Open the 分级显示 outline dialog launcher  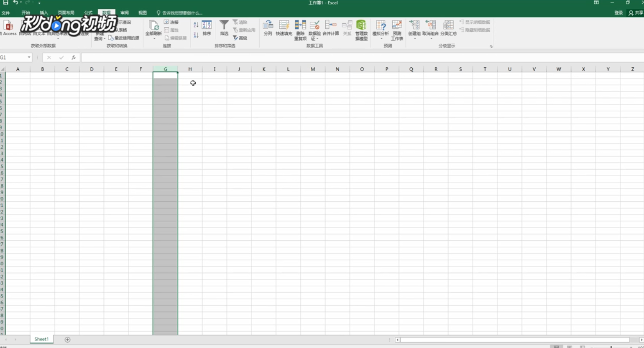click(491, 46)
